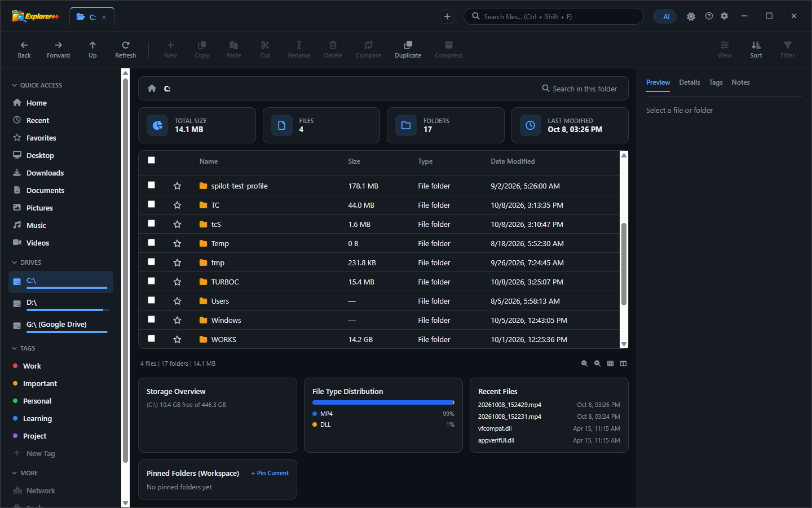
Task: Zoom out with the minus magnifier icon
Action: (584, 364)
